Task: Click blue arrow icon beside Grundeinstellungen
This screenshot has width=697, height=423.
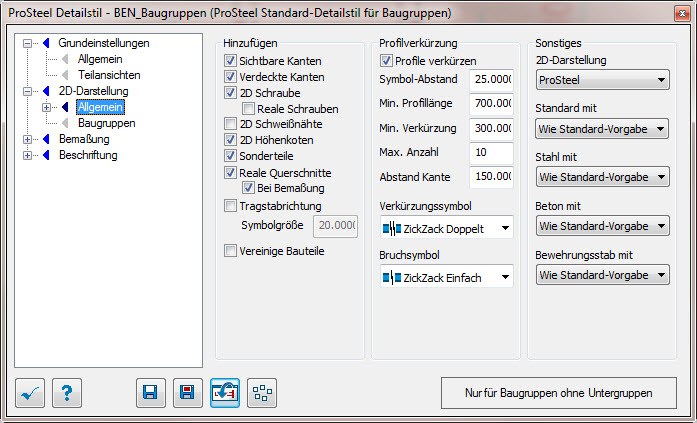Action: click(46, 43)
